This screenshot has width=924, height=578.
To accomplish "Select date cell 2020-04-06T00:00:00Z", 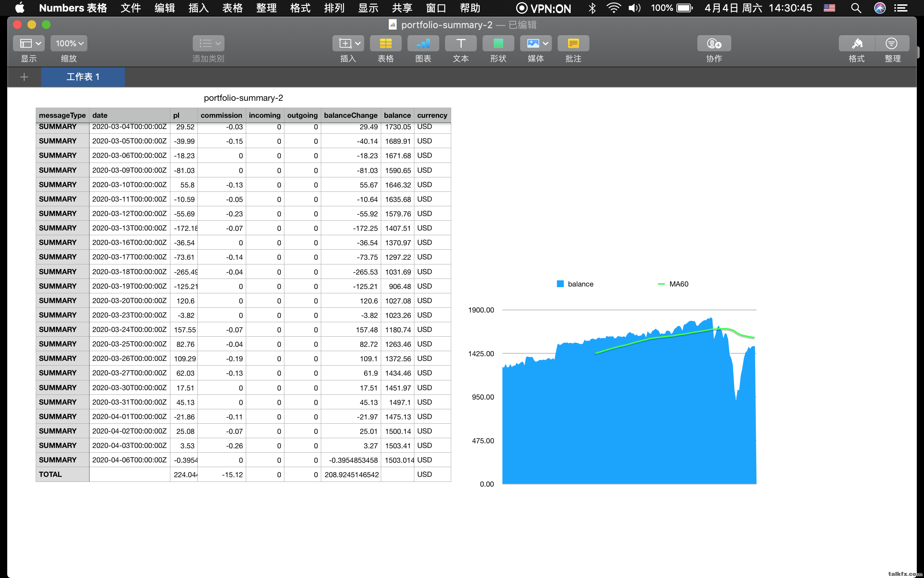I will click(130, 460).
